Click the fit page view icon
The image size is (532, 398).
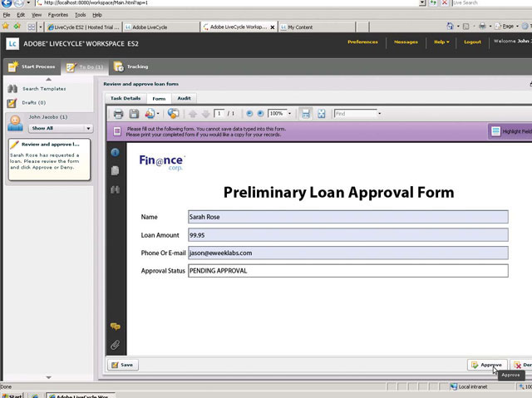point(322,114)
